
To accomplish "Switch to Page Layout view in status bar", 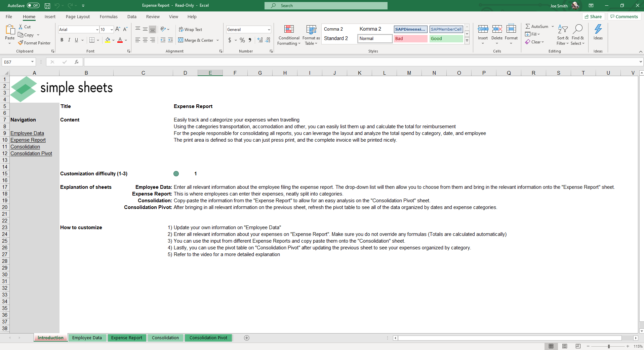I will point(565,346).
